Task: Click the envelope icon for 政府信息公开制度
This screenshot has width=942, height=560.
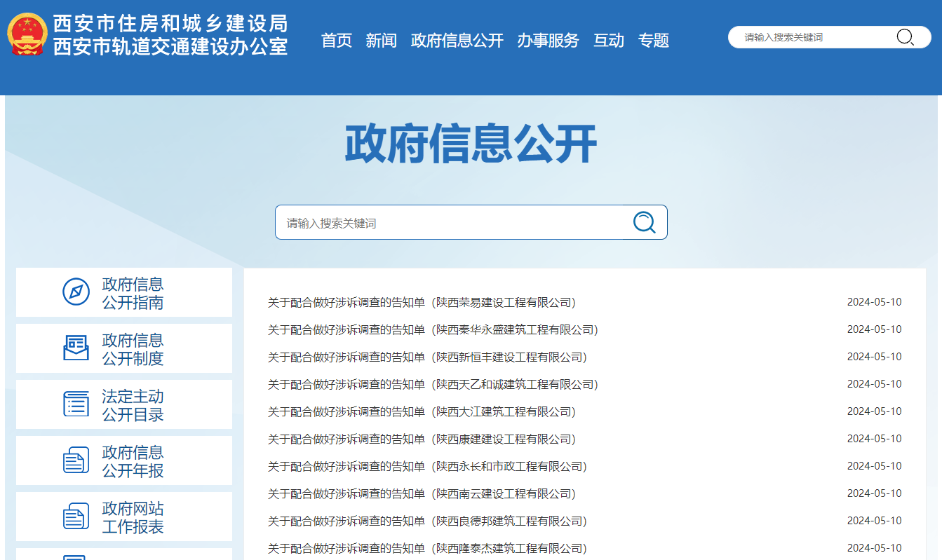Action: 76,348
